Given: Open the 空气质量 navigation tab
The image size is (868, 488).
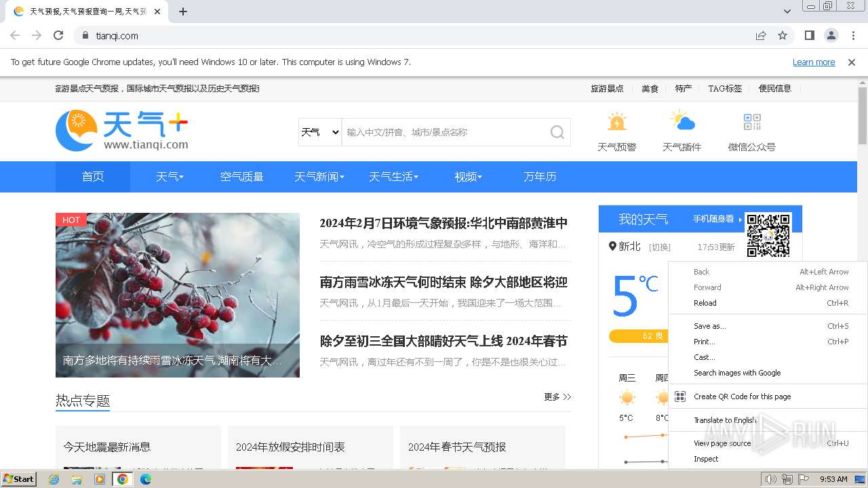Looking at the screenshot, I should pyautogui.click(x=242, y=177).
